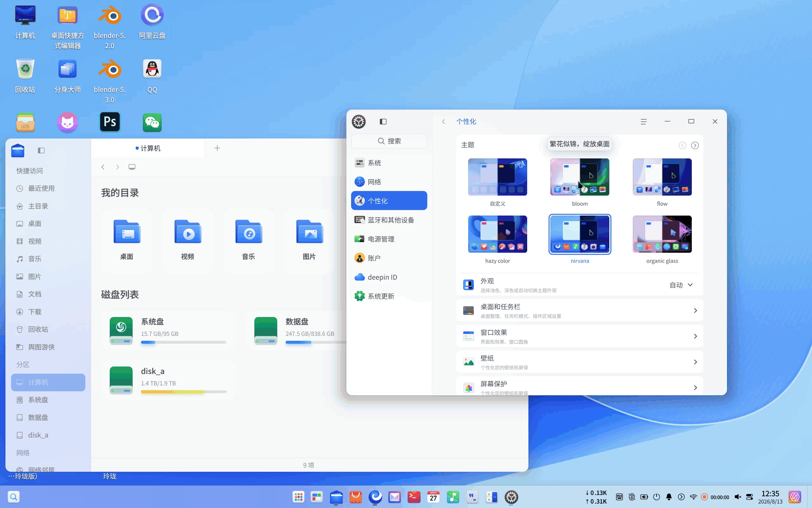Go back from 个性化 page
This screenshot has width=812, height=508.
[443, 122]
